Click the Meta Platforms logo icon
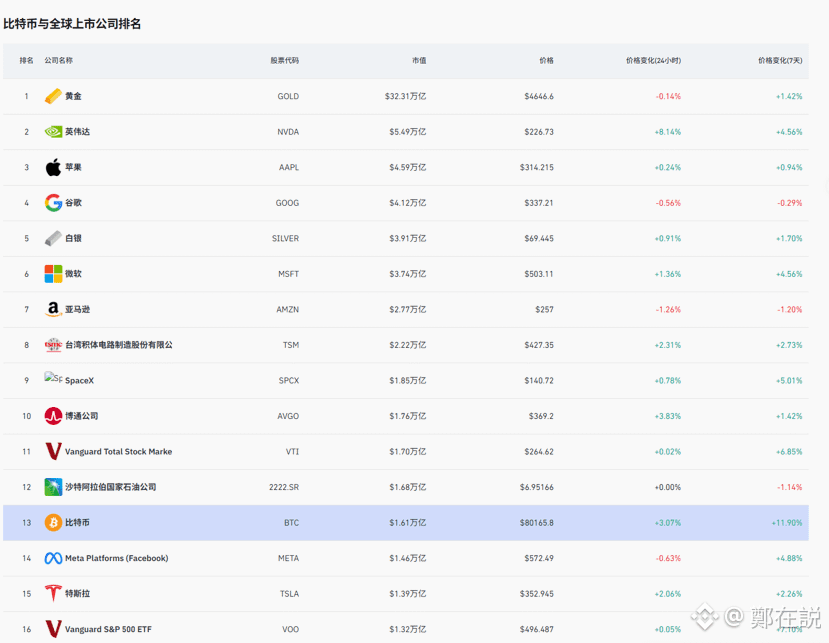 click(53, 558)
